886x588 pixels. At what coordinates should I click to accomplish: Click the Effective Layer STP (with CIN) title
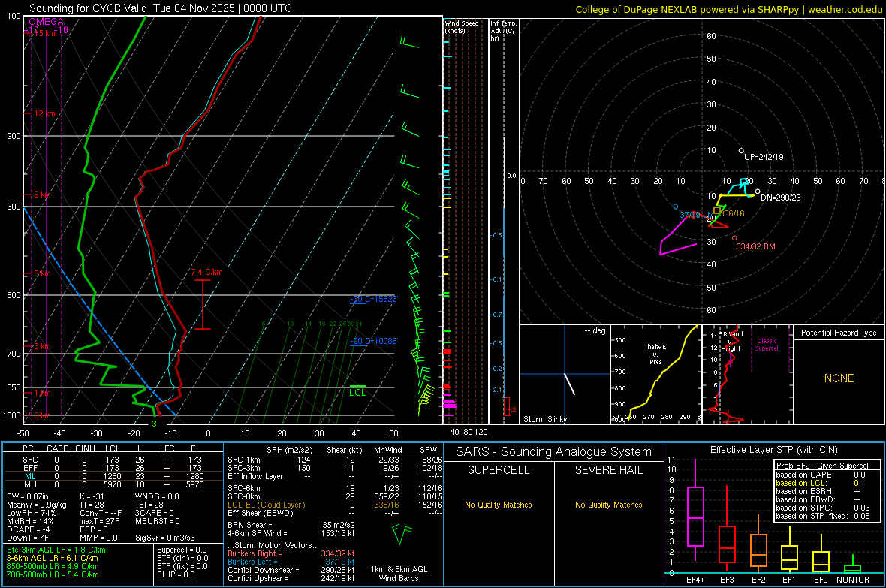[x=773, y=450]
